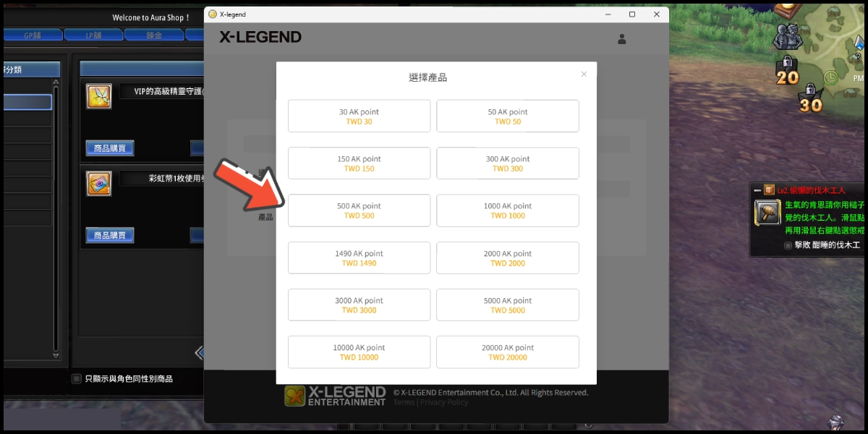Select the highlighted category row in Aura Shop
Viewport: 868px width, 434px height.
[x=27, y=102]
